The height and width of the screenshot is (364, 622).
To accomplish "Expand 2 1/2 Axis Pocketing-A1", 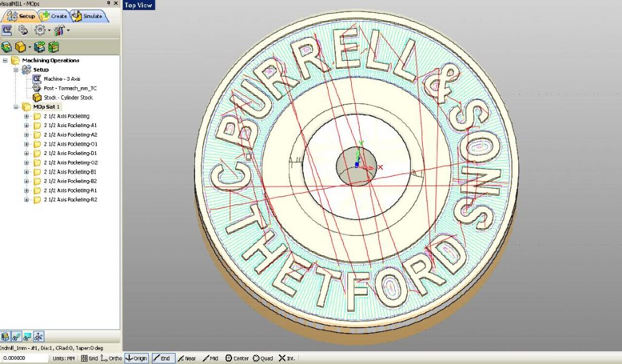I will 27,125.
